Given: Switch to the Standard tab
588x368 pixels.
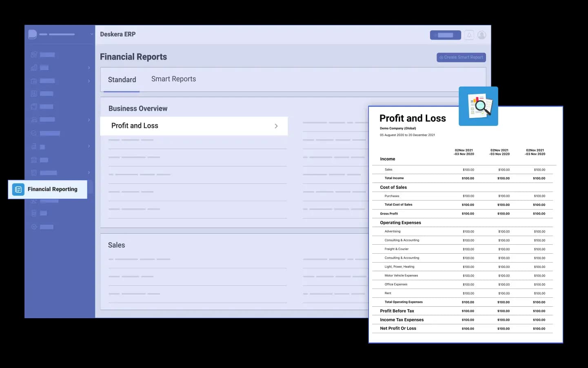Looking at the screenshot, I should (122, 80).
